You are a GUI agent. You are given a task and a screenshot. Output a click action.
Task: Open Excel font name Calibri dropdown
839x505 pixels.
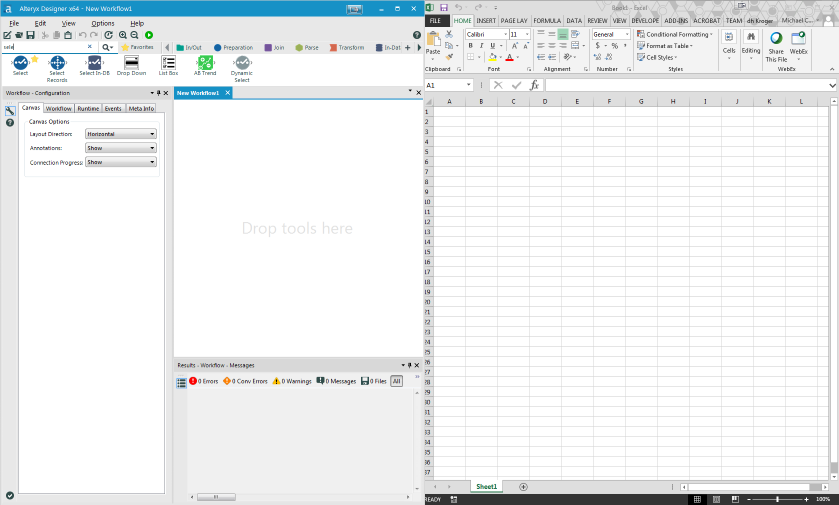pos(505,34)
